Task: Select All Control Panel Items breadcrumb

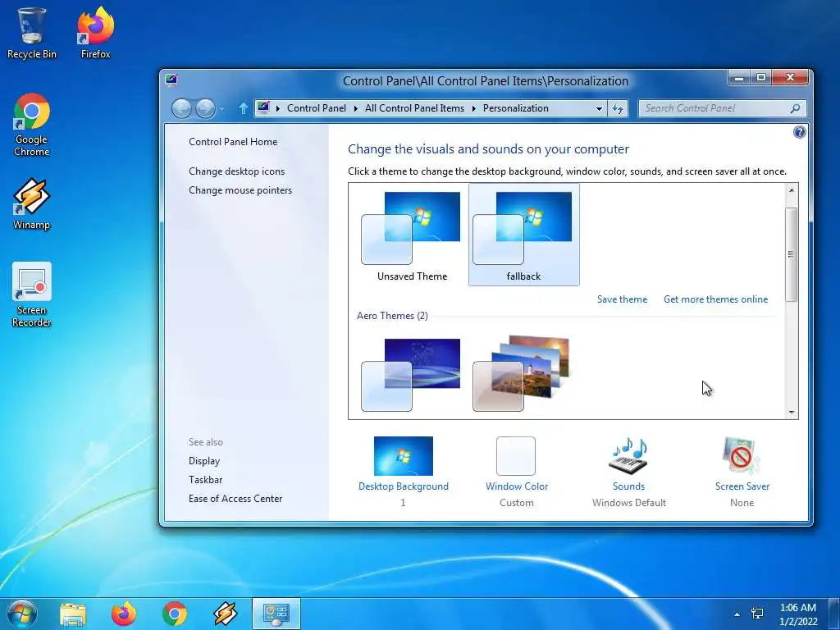Action: point(414,108)
